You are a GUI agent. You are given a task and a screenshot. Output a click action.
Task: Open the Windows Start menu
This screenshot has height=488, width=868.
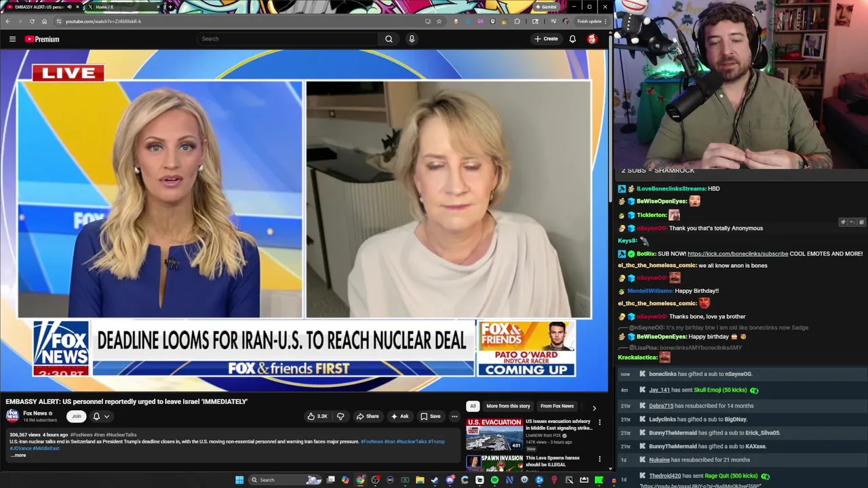point(239,480)
